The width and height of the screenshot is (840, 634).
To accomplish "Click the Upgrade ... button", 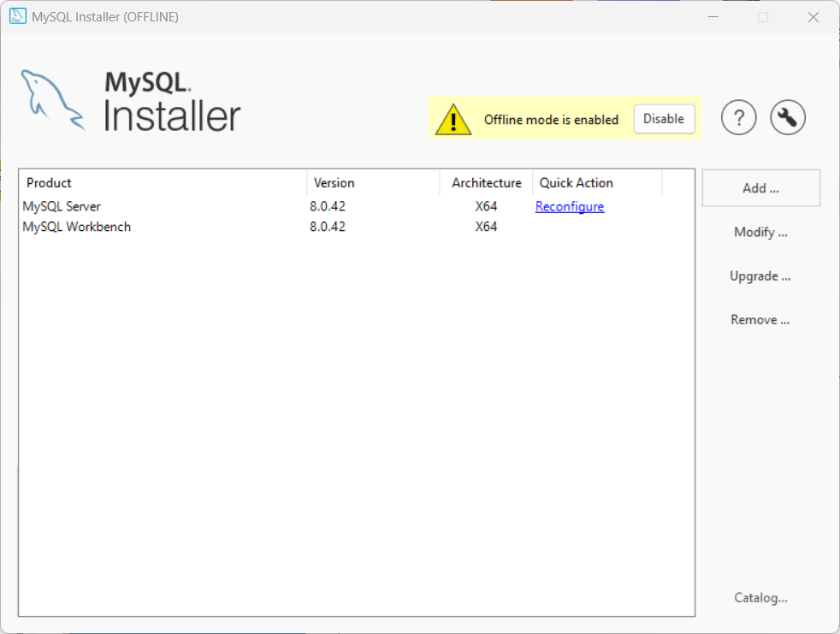I will pos(760,276).
